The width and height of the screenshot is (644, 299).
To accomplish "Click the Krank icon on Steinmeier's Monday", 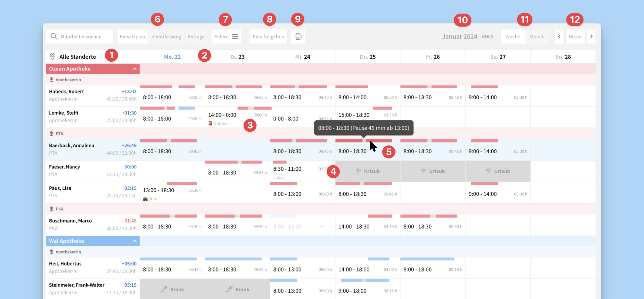I will (164, 289).
